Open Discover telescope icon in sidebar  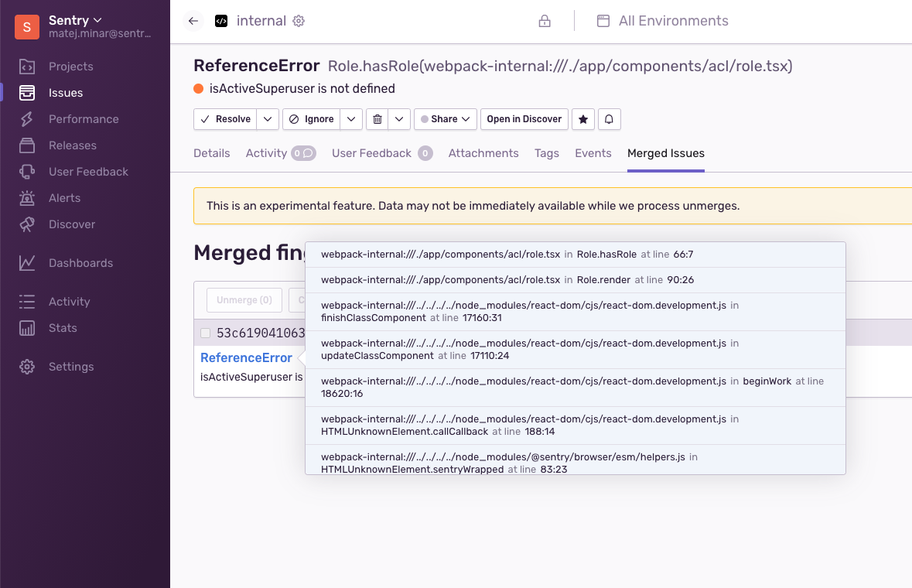tap(27, 224)
